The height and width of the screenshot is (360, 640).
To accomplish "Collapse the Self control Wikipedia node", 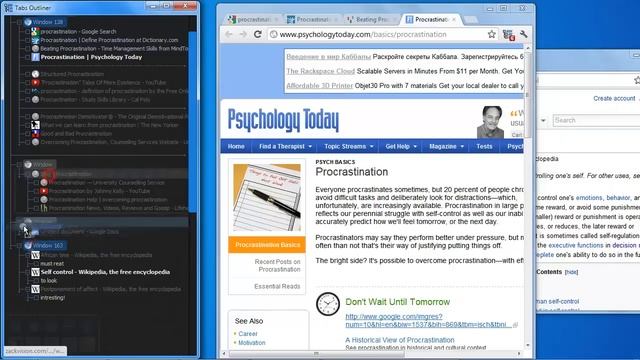I will (28, 272).
